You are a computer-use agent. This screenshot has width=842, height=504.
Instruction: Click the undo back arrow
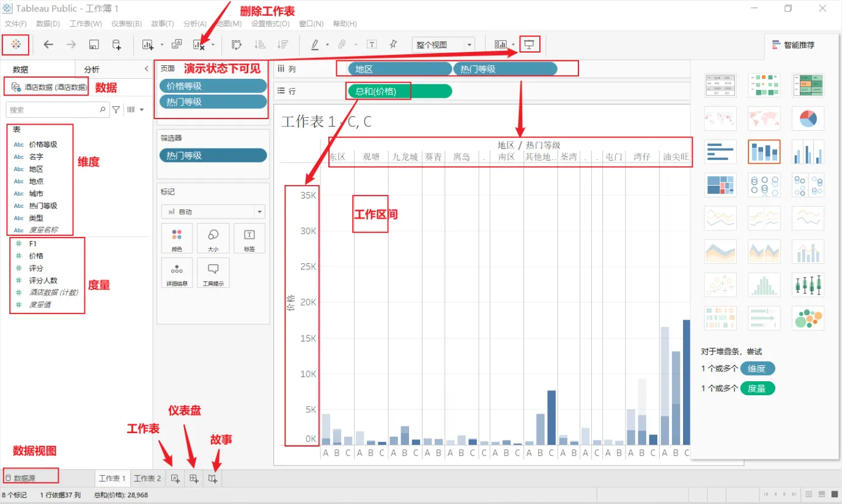click(48, 45)
